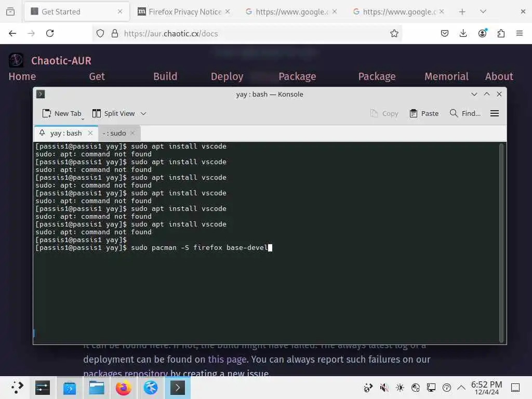Screen dimensions: 532x399
Task: Switch to Get Started tab
Action: 76,11
